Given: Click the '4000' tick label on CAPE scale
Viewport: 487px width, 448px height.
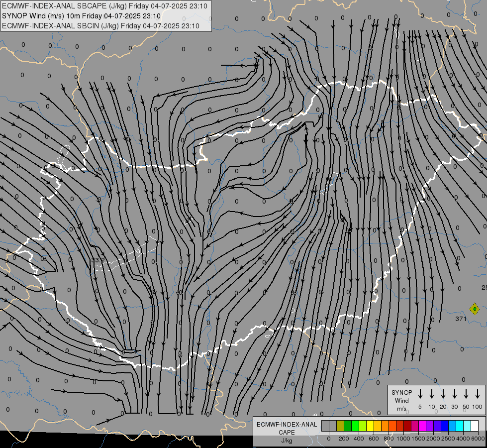Looking at the screenshot, I should pyautogui.click(x=463, y=439).
